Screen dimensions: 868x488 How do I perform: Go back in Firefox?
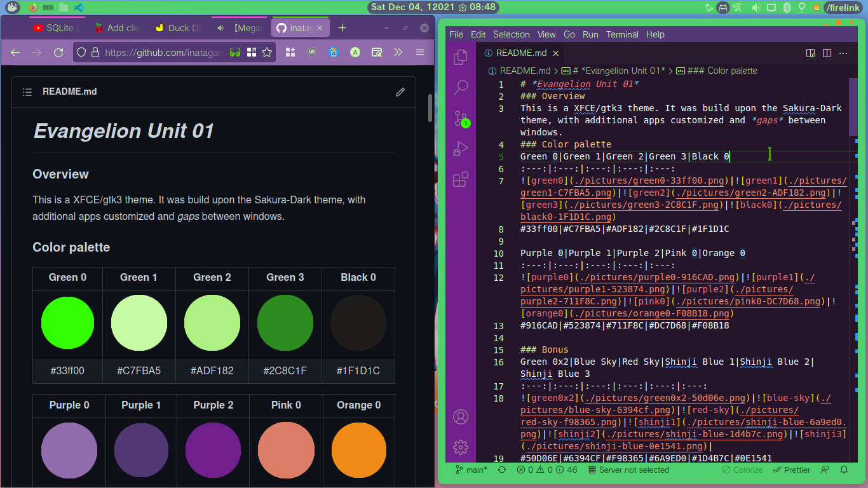(15, 53)
